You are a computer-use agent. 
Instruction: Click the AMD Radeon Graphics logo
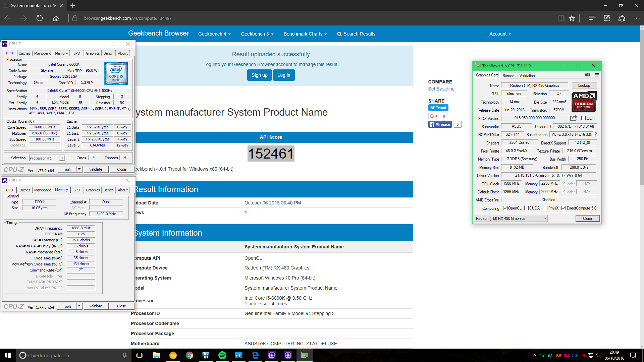pos(584,102)
